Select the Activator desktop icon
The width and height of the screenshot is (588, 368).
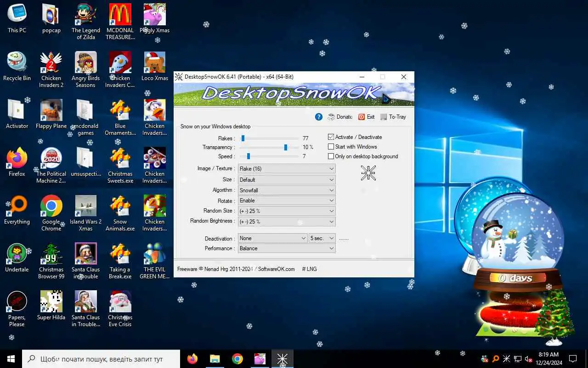(17, 115)
